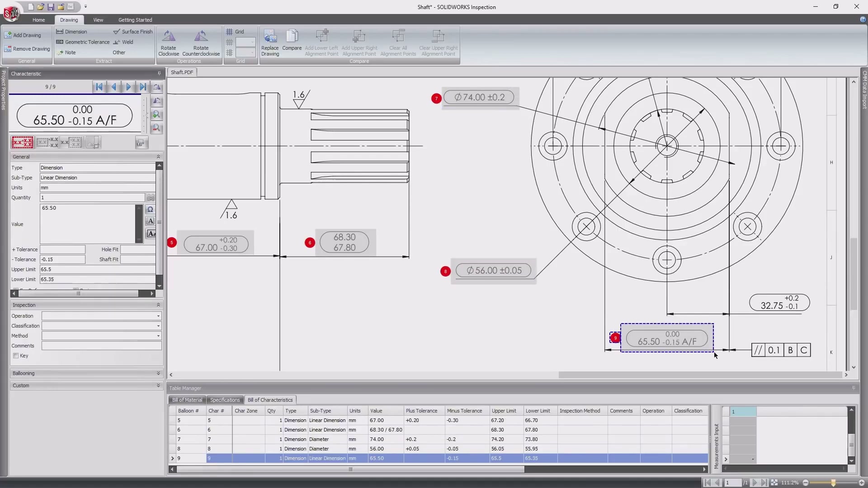This screenshot has height=488, width=868.
Task: Select the Weld extract tool
Action: tap(123, 42)
